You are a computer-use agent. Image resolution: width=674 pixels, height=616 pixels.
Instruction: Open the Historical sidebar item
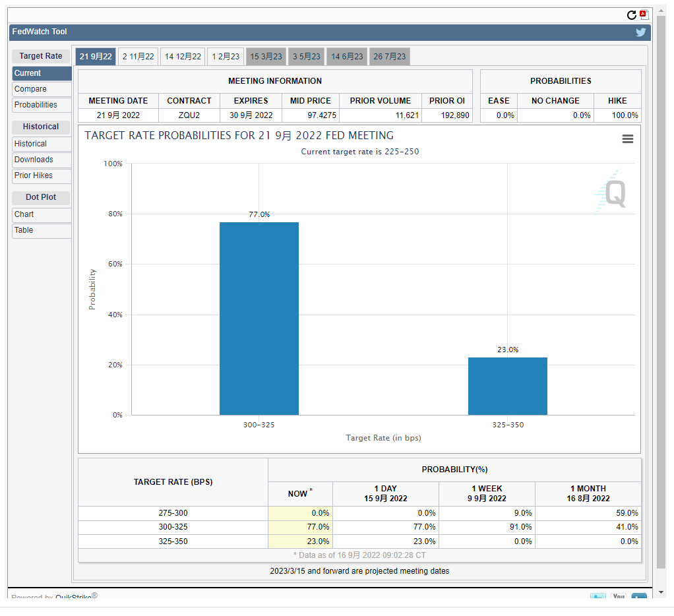coord(42,144)
